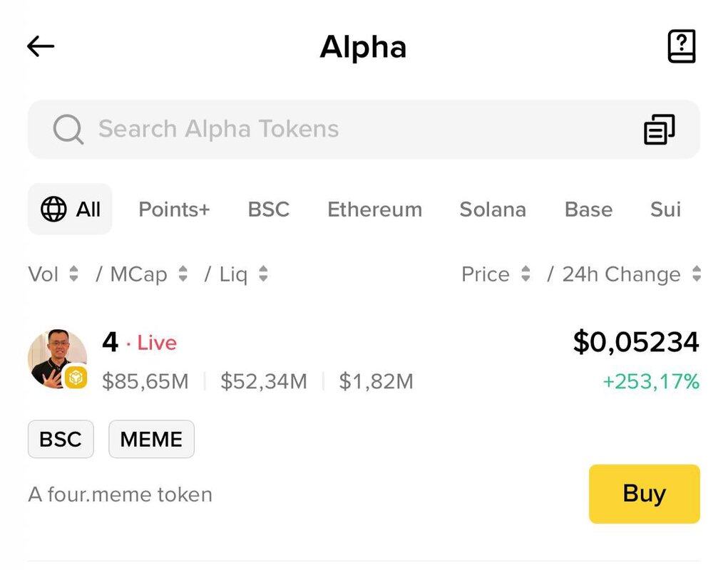Tap the magnifier search icon
The image size is (728, 570).
[x=68, y=130]
